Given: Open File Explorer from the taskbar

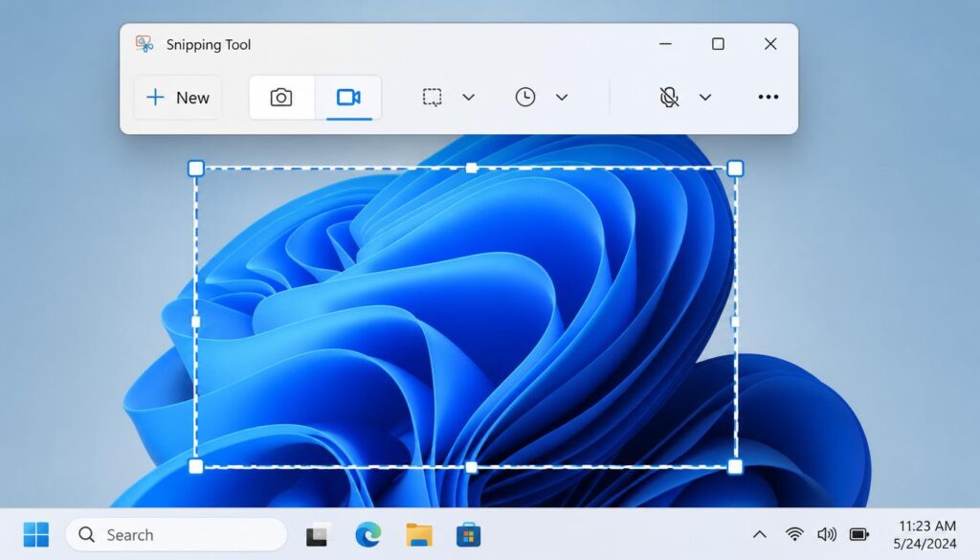Looking at the screenshot, I should pyautogui.click(x=419, y=535).
